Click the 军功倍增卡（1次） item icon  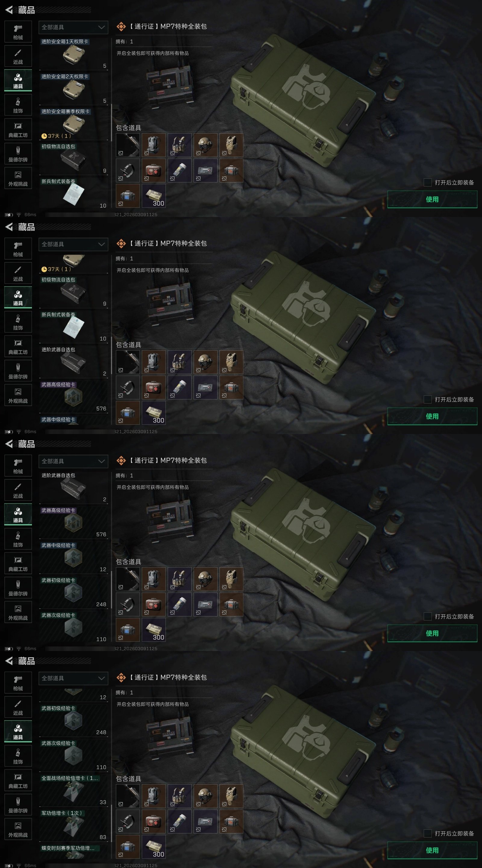click(74, 826)
